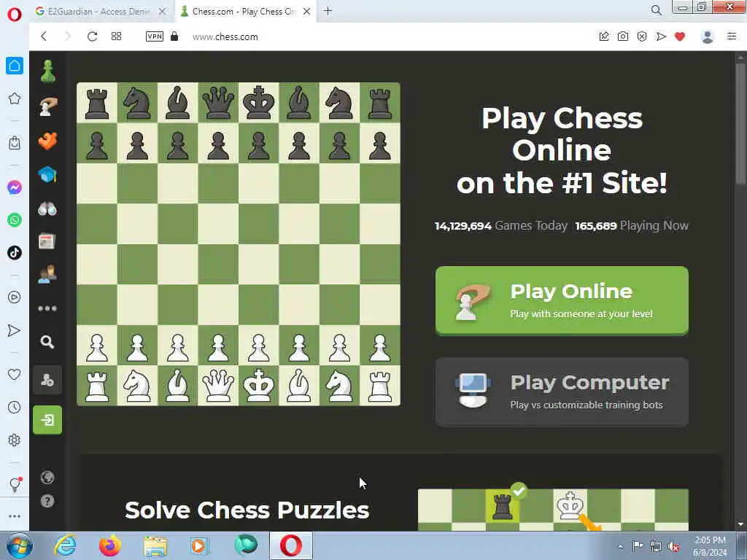Click the Play Computer button
747x560 pixels.
pyautogui.click(x=562, y=392)
